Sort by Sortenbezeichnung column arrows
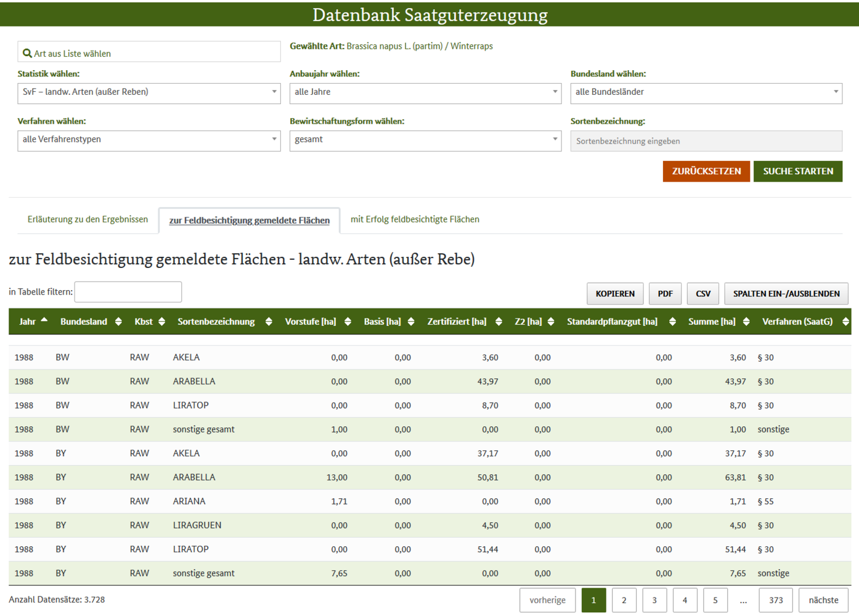The width and height of the screenshot is (859, 616). (269, 322)
